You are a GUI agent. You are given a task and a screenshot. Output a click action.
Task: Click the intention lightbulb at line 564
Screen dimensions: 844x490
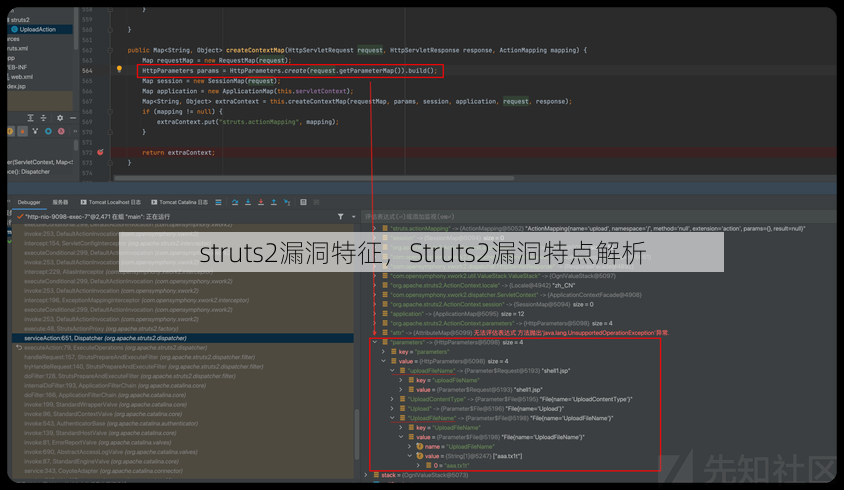[x=119, y=69]
